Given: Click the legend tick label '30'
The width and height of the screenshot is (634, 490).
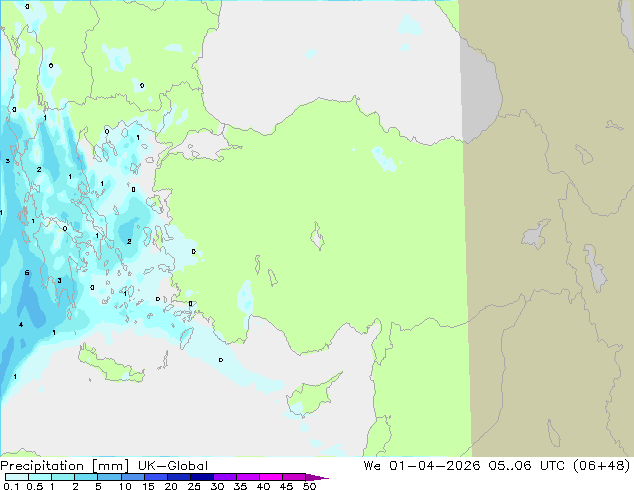Looking at the screenshot, I should click(x=217, y=486).
